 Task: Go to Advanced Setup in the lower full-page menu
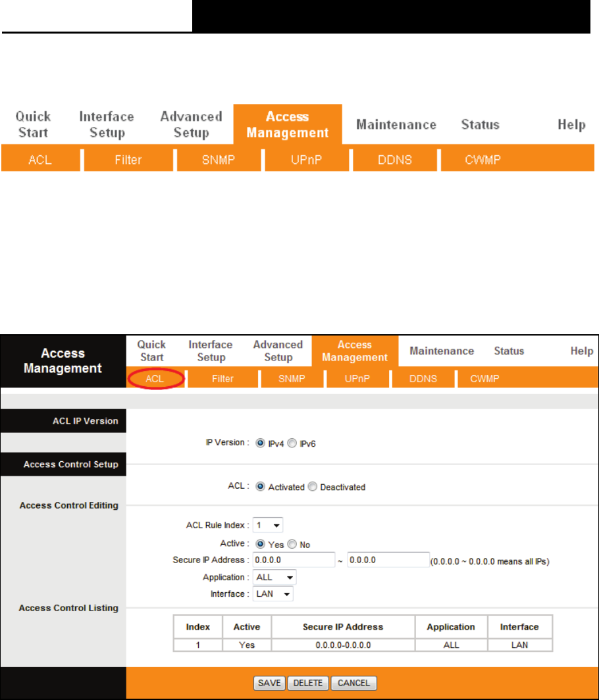tap(278, 351)
